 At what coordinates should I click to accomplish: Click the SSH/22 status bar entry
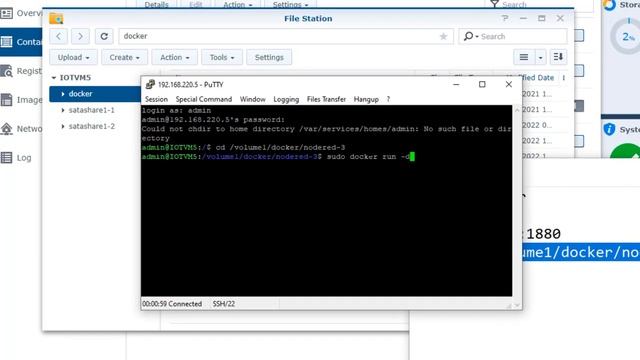[x=224, y=304]
